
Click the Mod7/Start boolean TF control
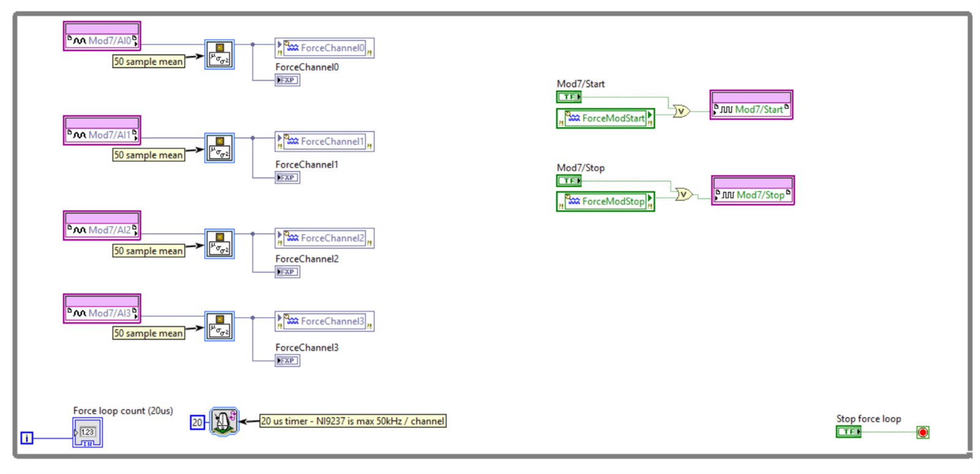click(x=568, y=97)
